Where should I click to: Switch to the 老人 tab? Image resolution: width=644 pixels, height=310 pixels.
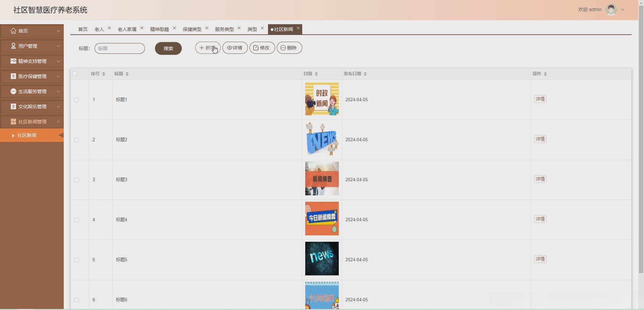99,29
